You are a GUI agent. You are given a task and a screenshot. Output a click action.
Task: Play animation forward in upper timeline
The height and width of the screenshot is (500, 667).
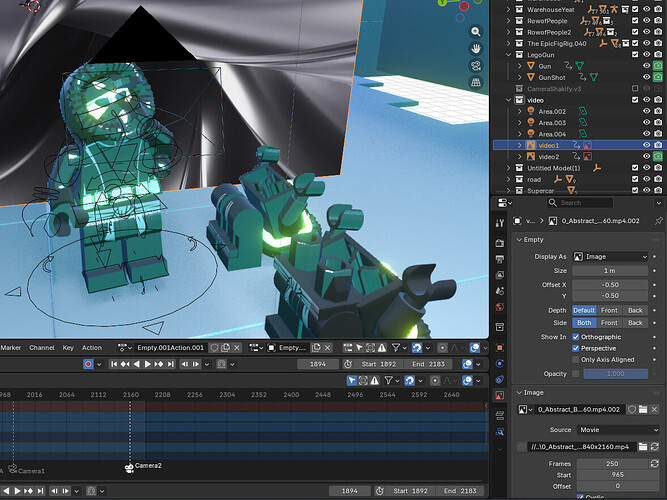click(148, 364)
